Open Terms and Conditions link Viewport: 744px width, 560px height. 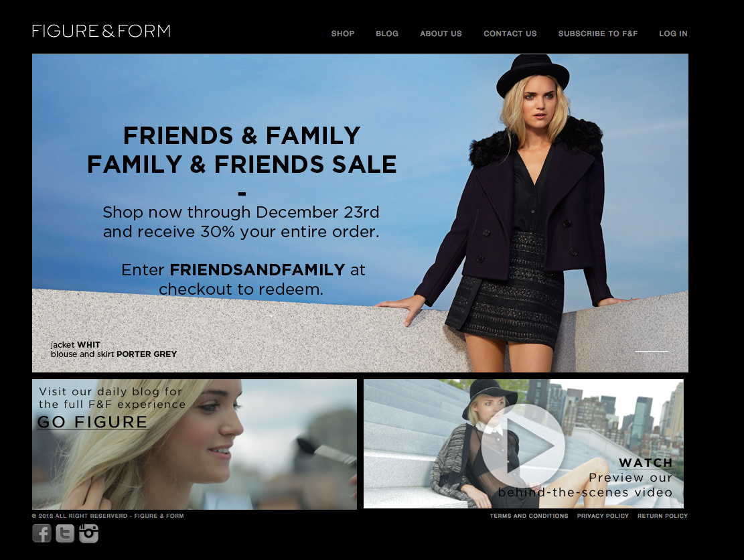point(529,516)
